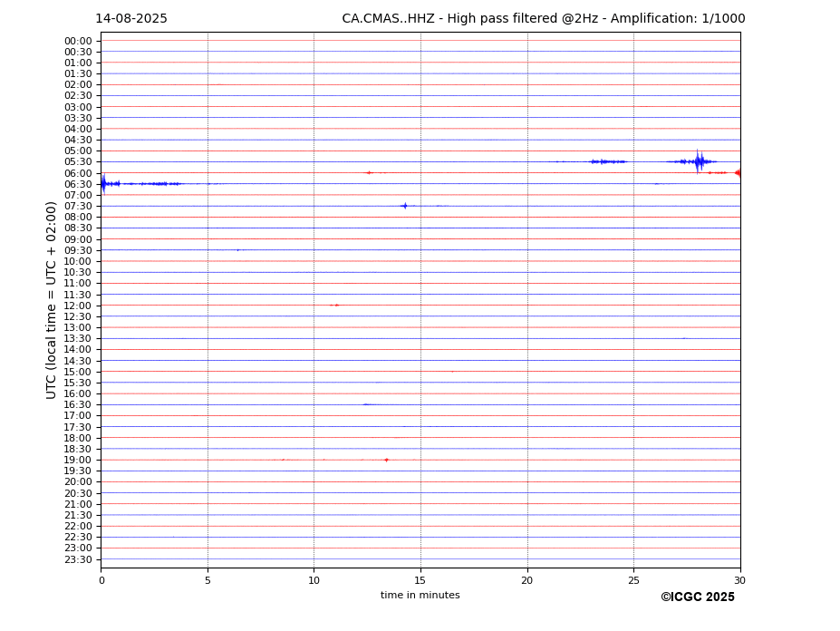Select the 23:30 time row label
This screenshot has height=631, width=840.
[x=78, y=559]
